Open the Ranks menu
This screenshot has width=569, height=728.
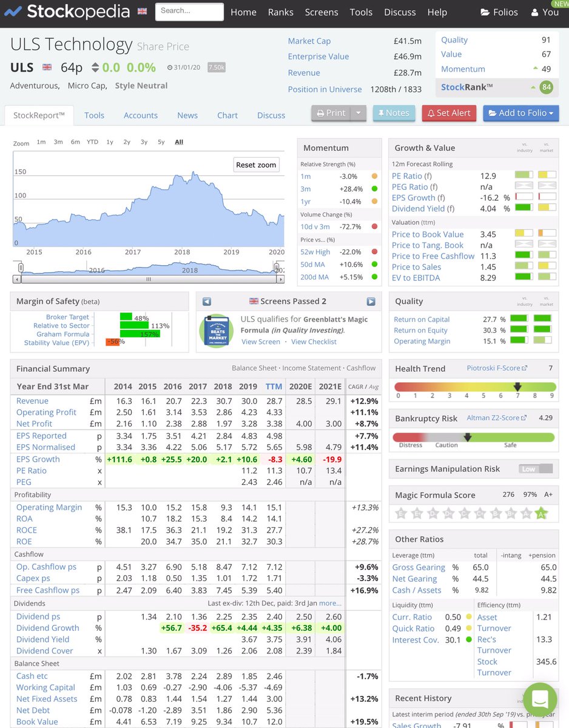[281, 12]
